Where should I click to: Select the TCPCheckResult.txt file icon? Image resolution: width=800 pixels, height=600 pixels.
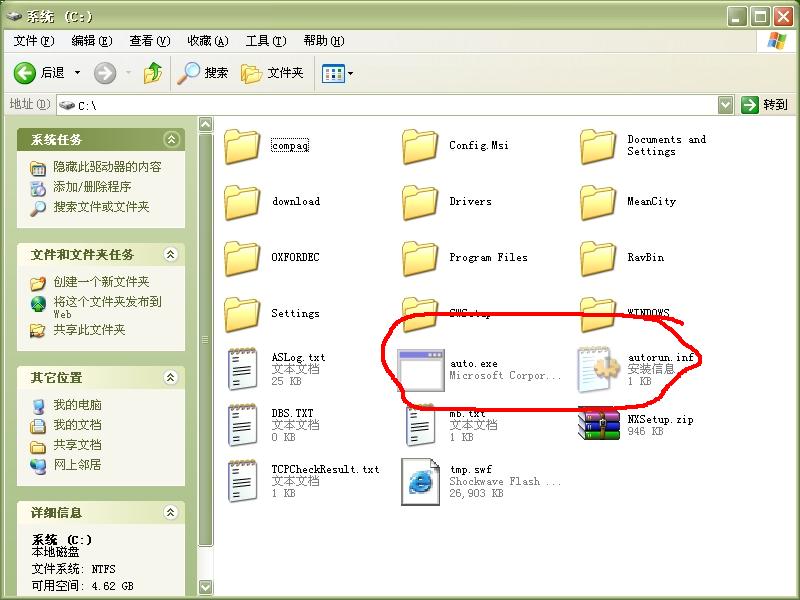coord(242,481)
